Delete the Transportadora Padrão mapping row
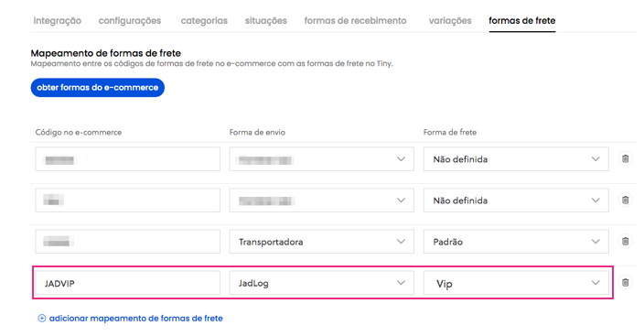This screenshot has width=644, height=336. (x=625, y=242)
